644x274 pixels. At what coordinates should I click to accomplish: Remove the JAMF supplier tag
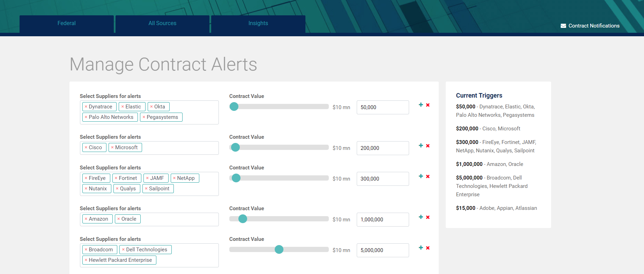(147, 178)
